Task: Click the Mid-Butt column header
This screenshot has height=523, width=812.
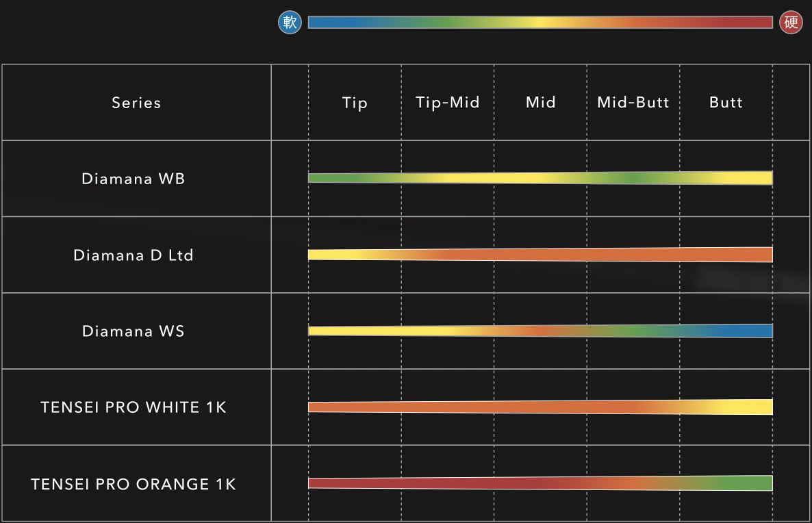Action: click(x=633, y=103)
